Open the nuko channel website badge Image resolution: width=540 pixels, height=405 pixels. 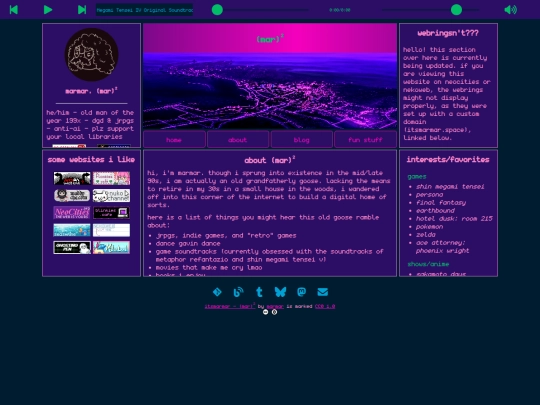pos(111,195)
